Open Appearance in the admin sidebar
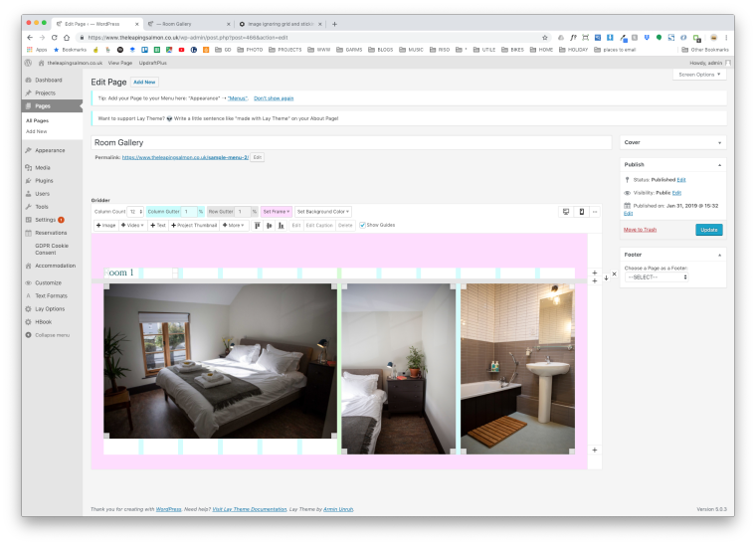Screen dimensions: 756x545 [50, 150]
